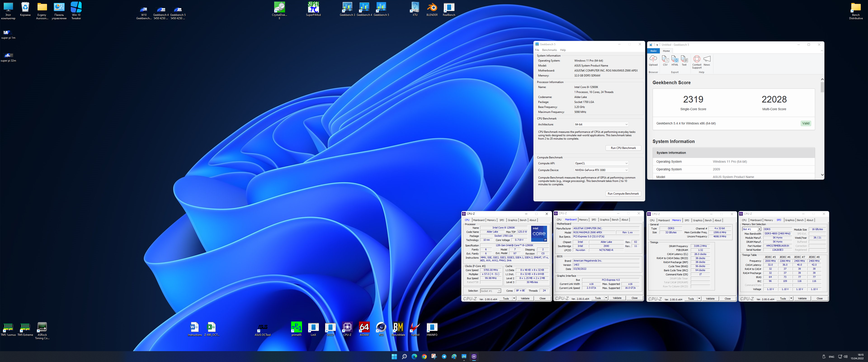
Task: Switch to About tab in CPU-Z Memory window
Action: pyautogui.click(x=718, y=221)
